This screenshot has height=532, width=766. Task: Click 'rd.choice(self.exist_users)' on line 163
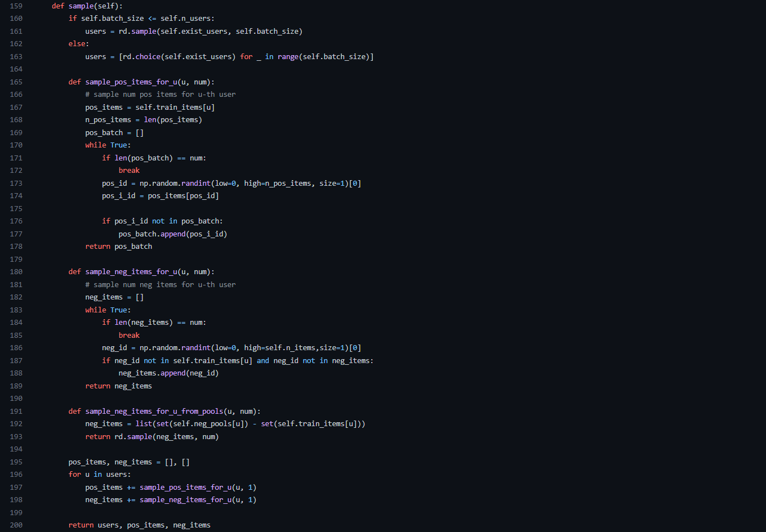(x=180, y=57)
